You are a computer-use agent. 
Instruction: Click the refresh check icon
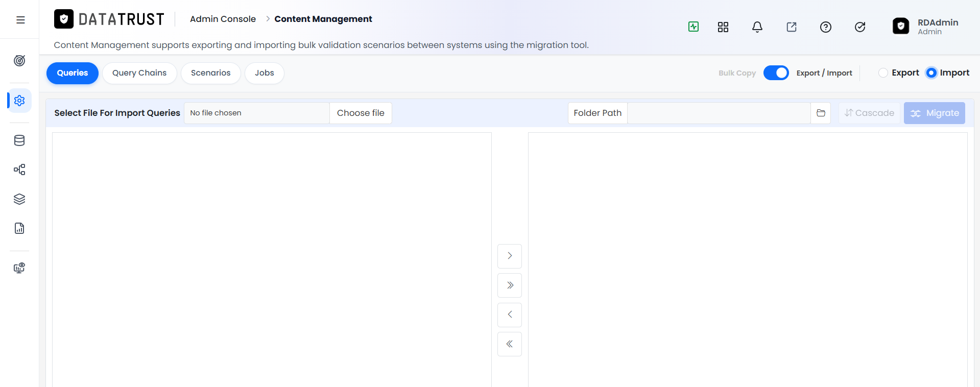[860, 27]
